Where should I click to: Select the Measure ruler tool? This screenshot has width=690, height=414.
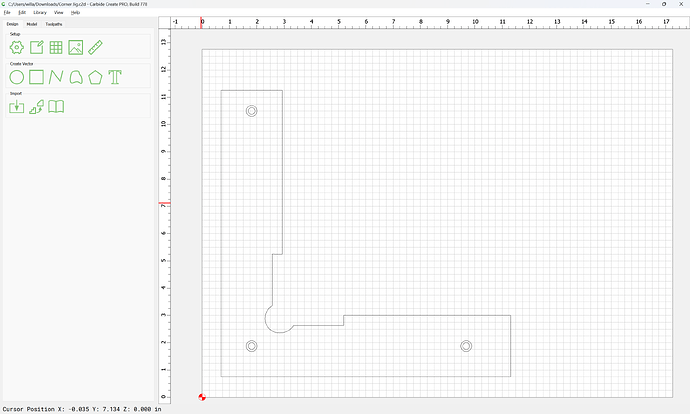pyautogui.click(x=95, y=48)
